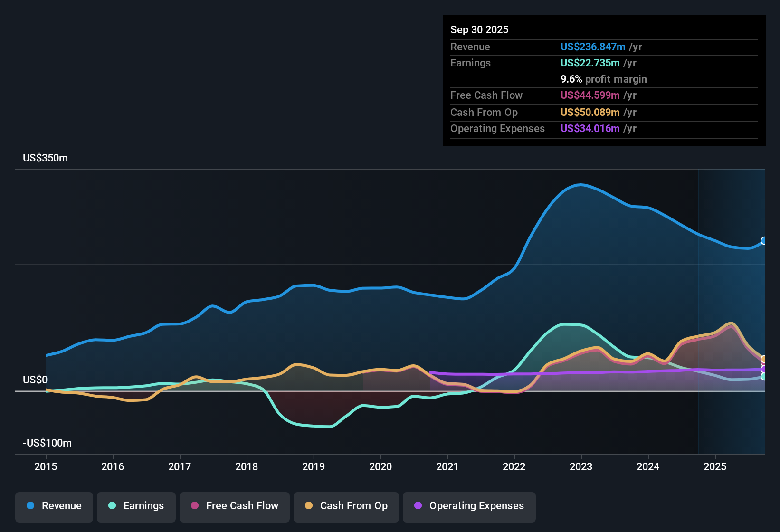
Task: Select the 2023 year label
Action: (x=581, y=467)
